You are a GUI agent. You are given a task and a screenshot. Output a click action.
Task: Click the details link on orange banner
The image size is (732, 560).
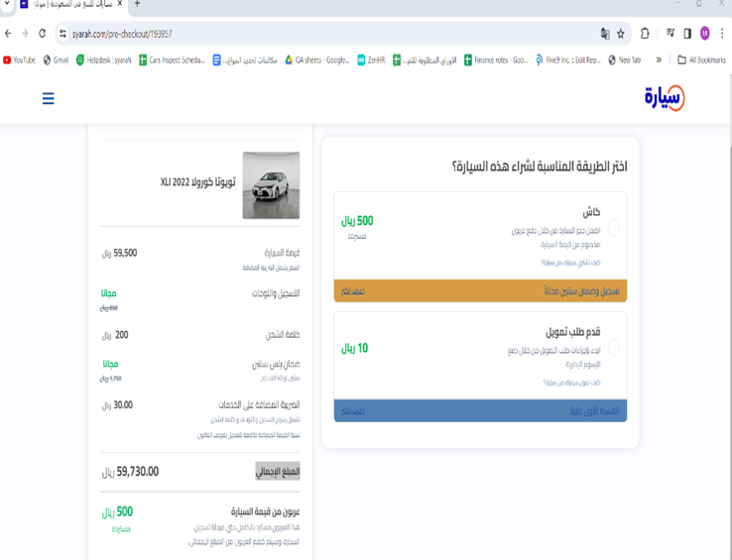(353, 291)
